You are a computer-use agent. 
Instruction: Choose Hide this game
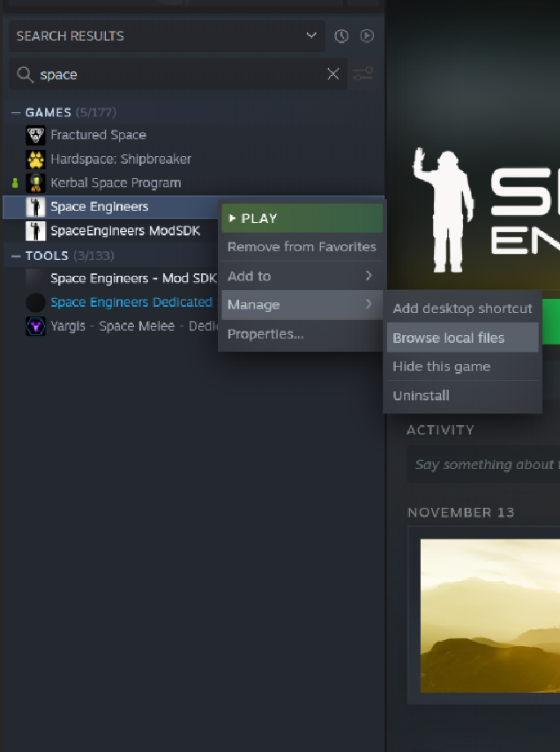463,367
